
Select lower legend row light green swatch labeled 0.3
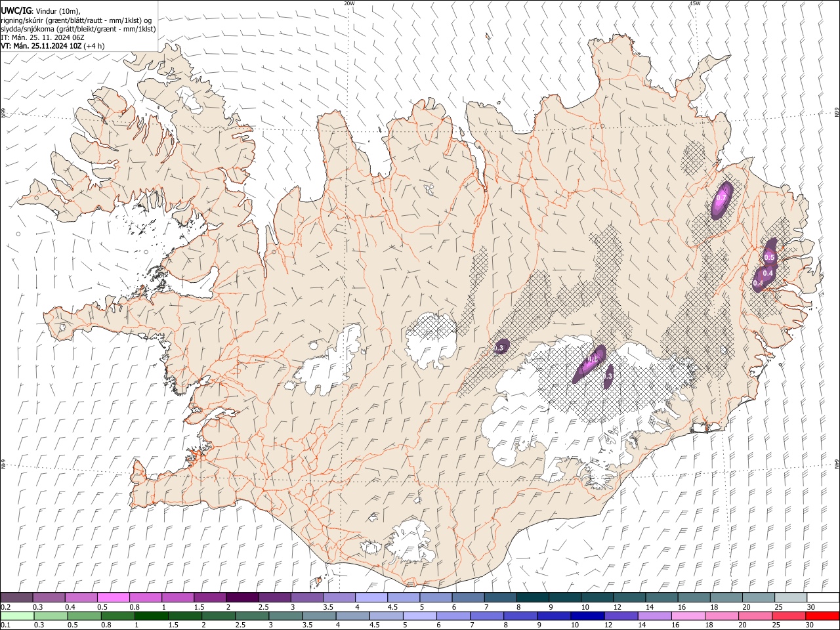pos(51,616)
